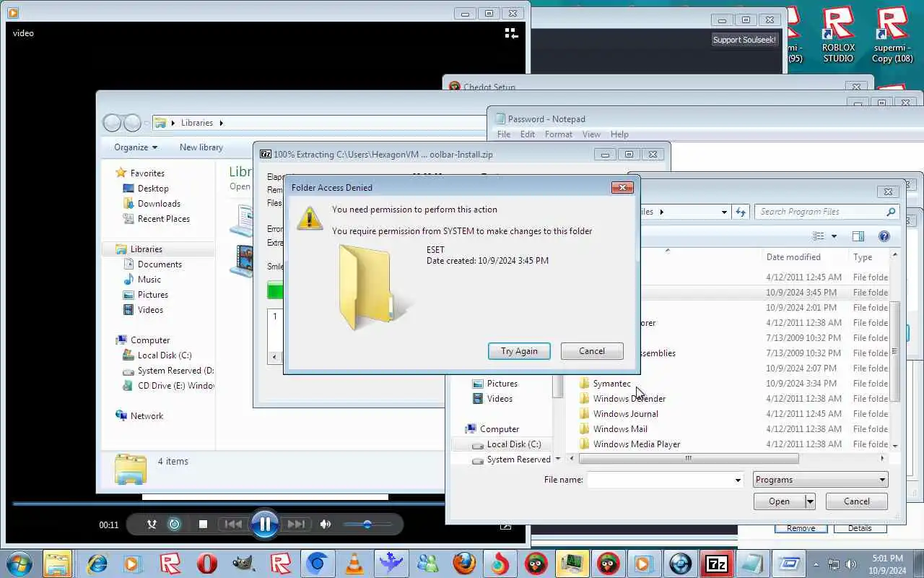The image size is (924, 578).
Task: Open Help menu in Notepad
Action: pyautogui.click(x=619, y=134)
